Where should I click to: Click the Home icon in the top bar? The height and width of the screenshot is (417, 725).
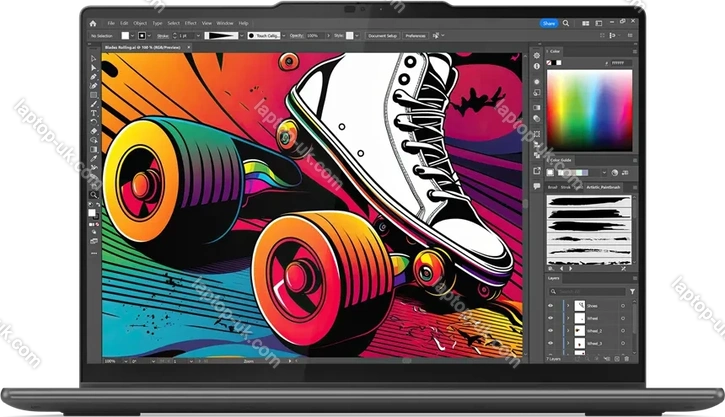[93, 22]
